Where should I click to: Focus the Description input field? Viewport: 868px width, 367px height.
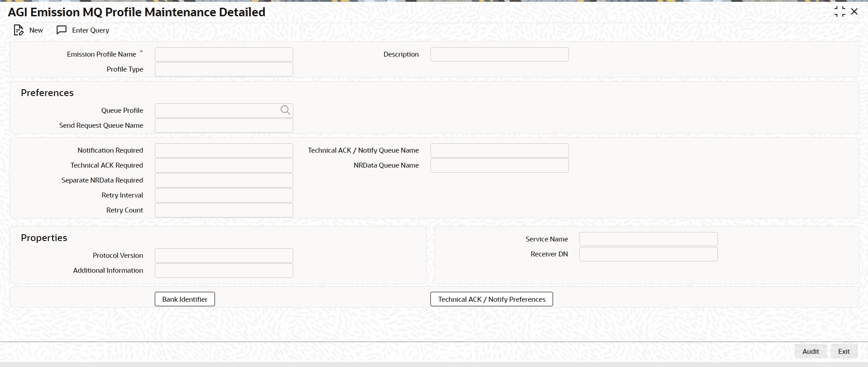[500, 54]
